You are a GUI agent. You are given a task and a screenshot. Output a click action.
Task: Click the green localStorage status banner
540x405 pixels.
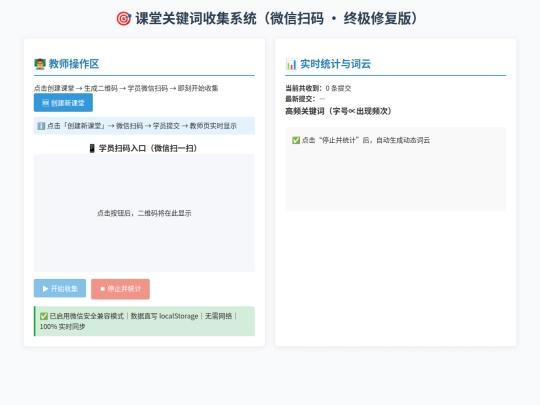pos(144,321)
